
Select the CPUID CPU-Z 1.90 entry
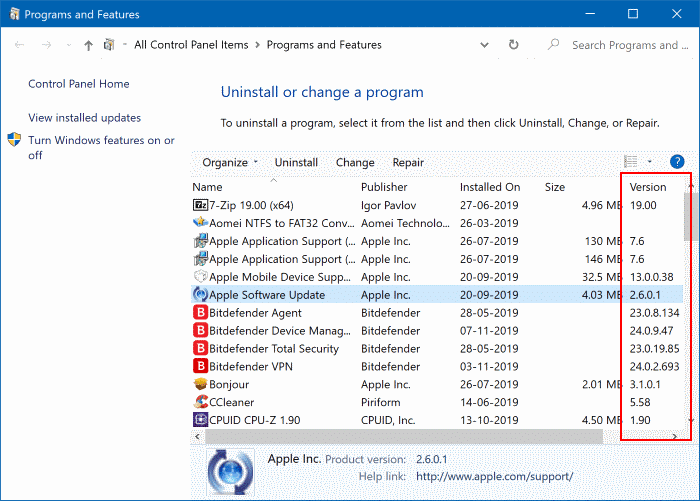tap(254, 420)
